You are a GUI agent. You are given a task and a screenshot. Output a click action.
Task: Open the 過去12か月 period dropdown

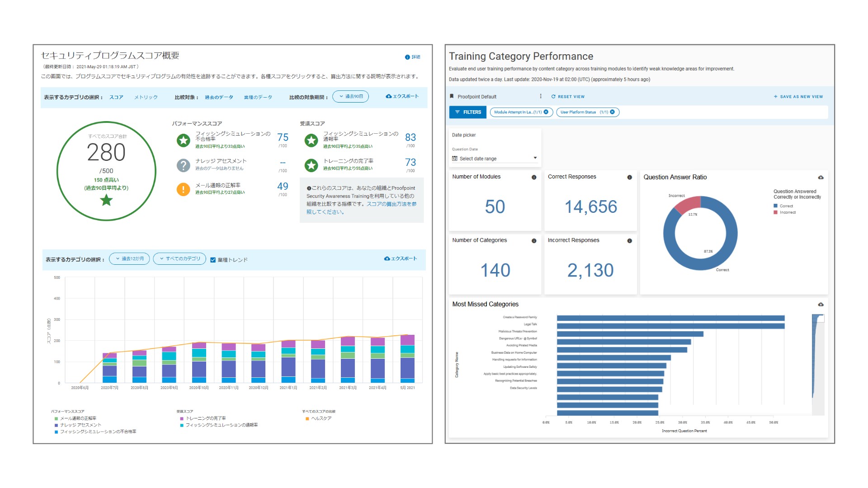(x=129, y=259)
